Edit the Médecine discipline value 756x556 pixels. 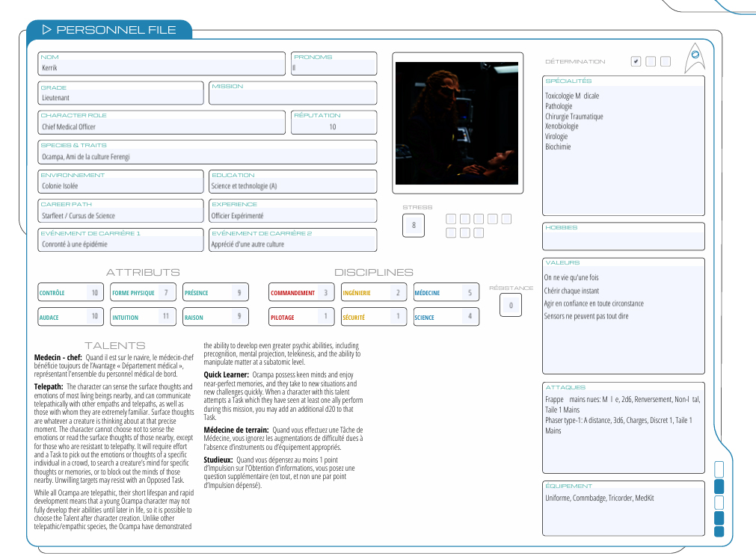tap(470, 292)
